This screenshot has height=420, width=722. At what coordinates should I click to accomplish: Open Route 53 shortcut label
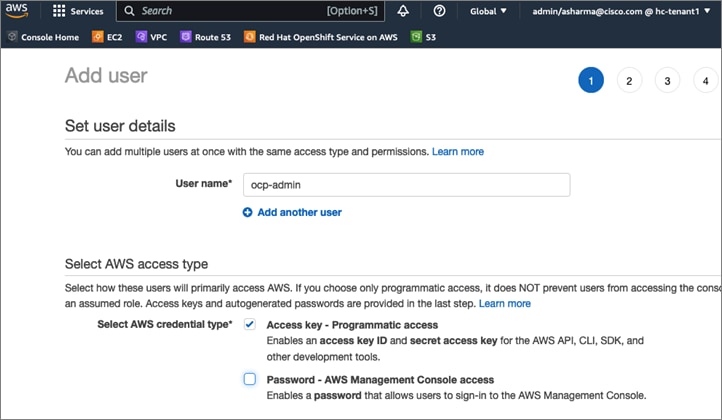coord(213,37)
